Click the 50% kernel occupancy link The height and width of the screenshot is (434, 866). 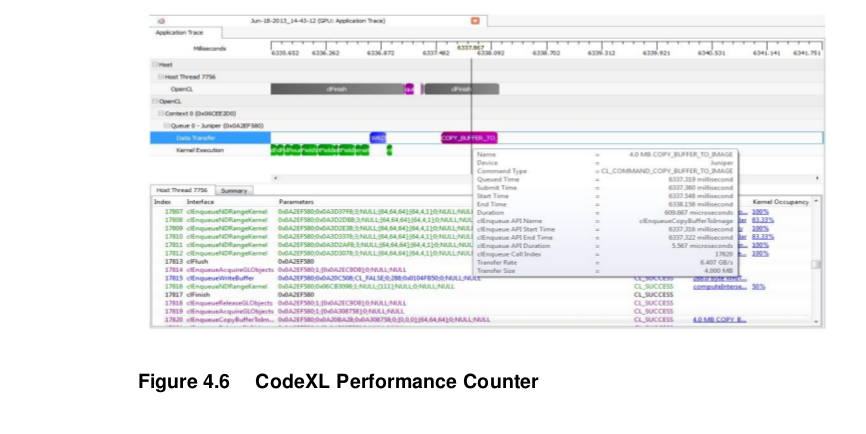758,287
